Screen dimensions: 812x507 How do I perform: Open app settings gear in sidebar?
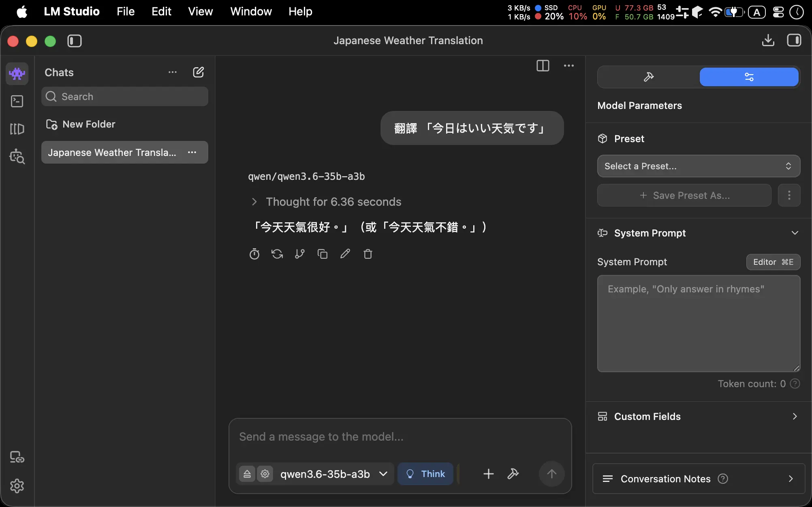(17, 486)
